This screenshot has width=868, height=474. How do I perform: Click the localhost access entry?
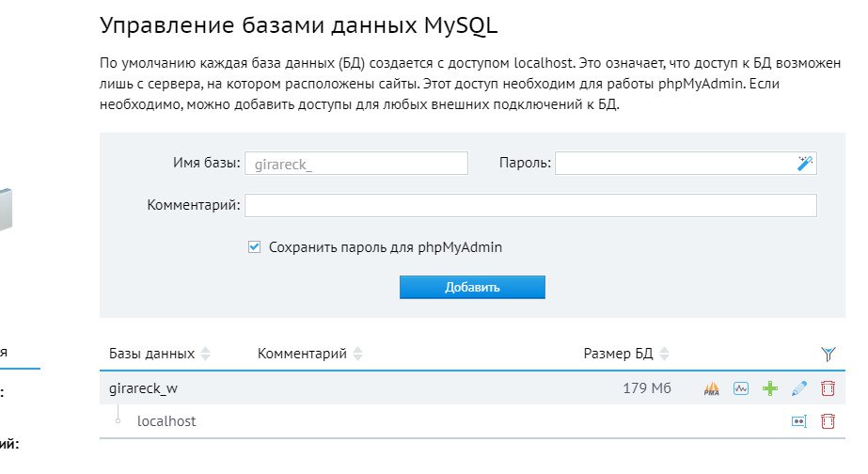tap(166, 421)
